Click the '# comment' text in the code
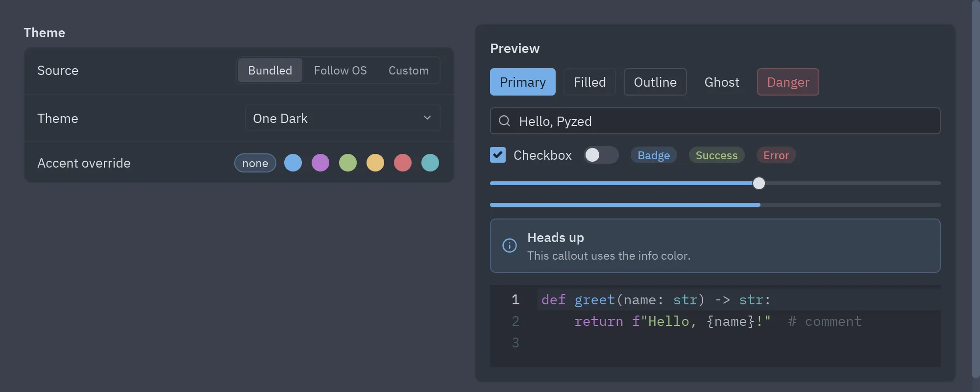The width and height of the screenshot is (980, 392). click(825, 321)
